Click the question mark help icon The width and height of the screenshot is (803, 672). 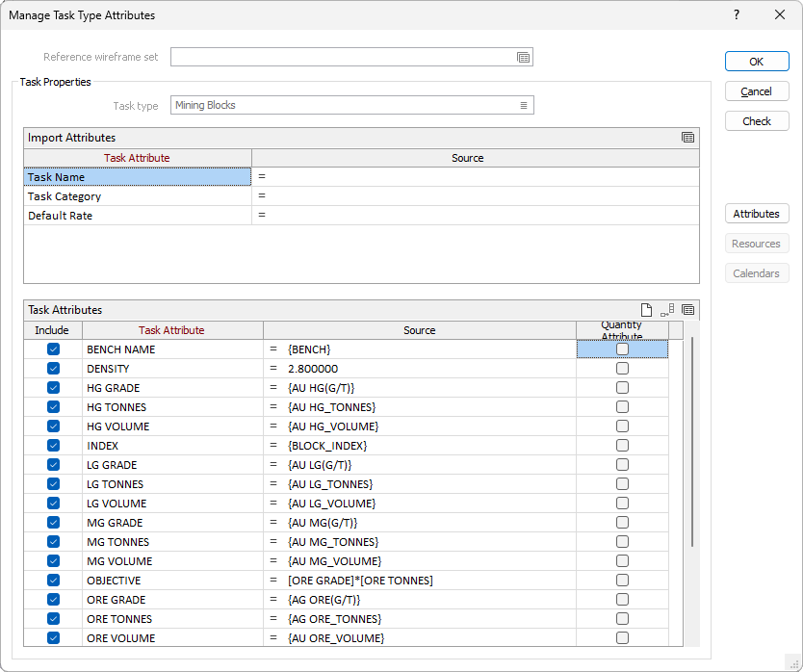(737, 14)
